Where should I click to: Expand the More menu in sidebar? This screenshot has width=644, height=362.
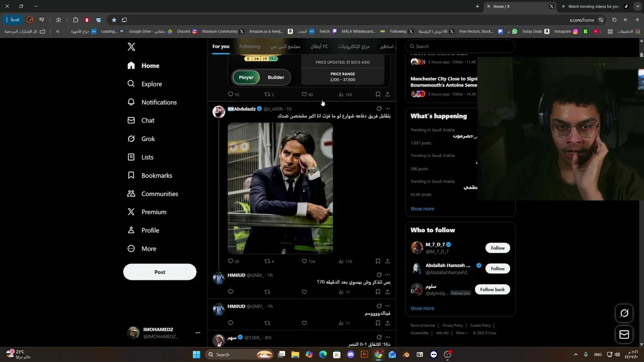click(142, 248)
